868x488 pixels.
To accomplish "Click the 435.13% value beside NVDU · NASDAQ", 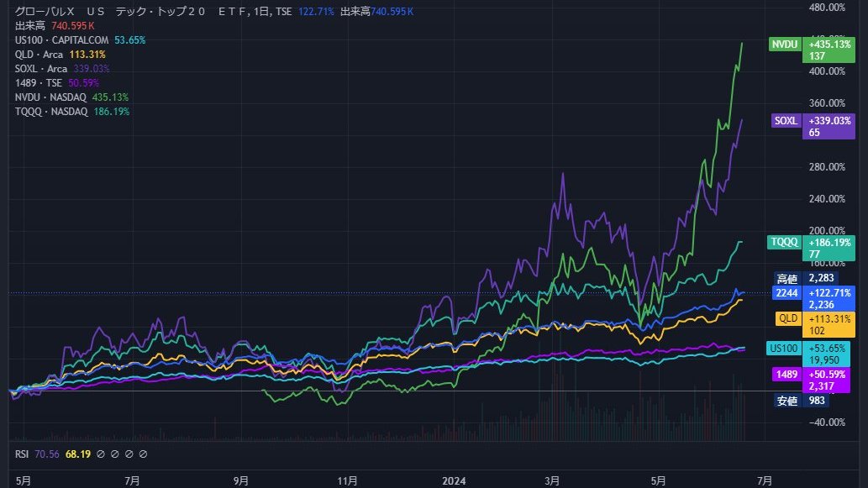I will click(x=111, y=97).
